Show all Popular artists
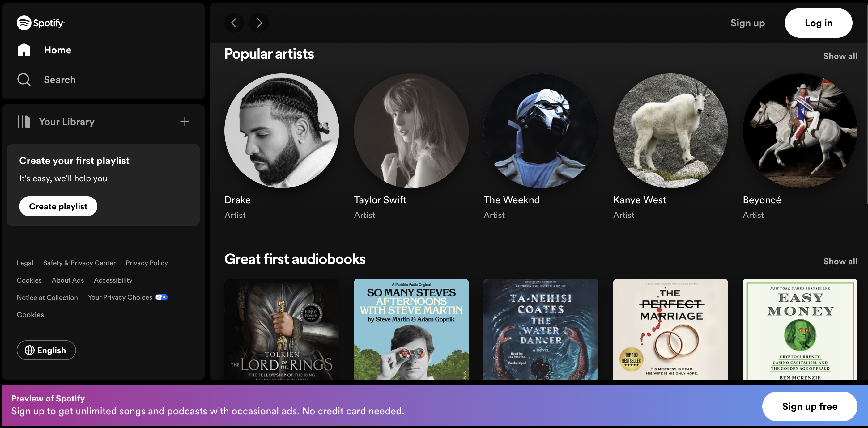 (x=840, y=56)
